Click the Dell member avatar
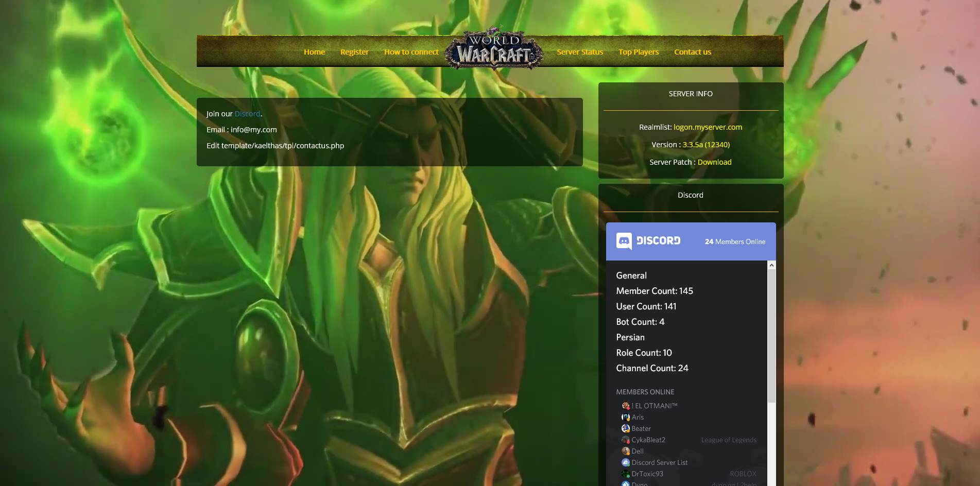The width and height of the screenshot is (980, 486). 626,451
